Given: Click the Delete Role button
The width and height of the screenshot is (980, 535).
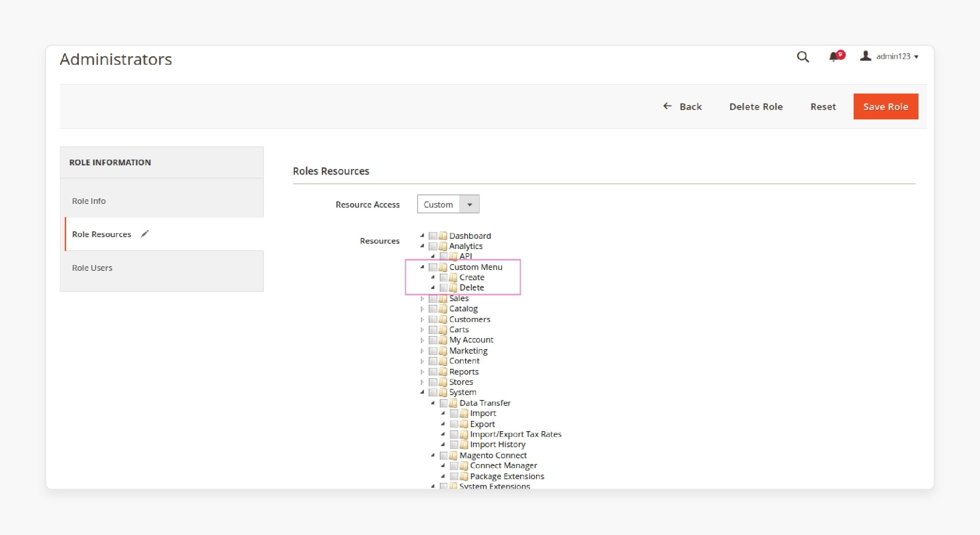Looking at the screenshot, I should 756,107.
